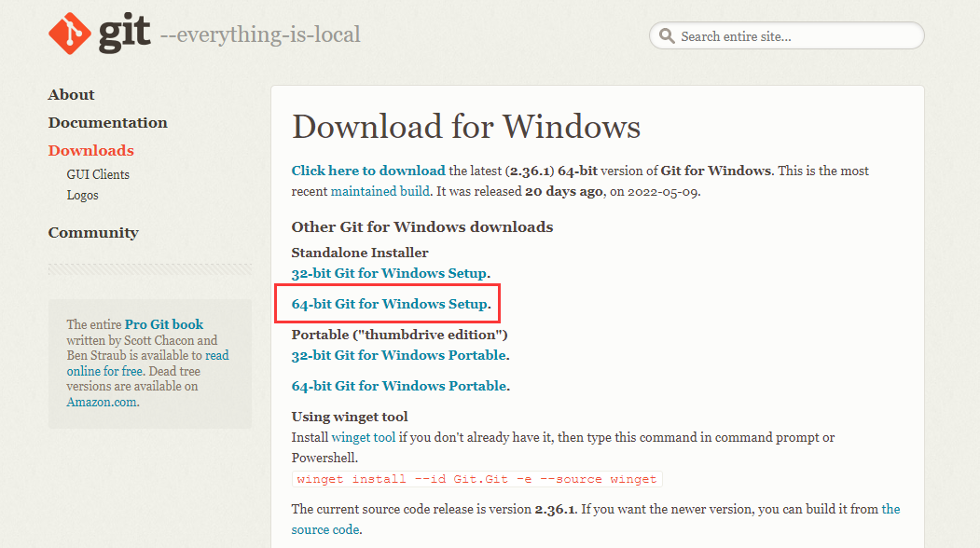Download 64-bit Git for Windows Setup
This screenshot has width=980, height=548.
coord(389,304)
